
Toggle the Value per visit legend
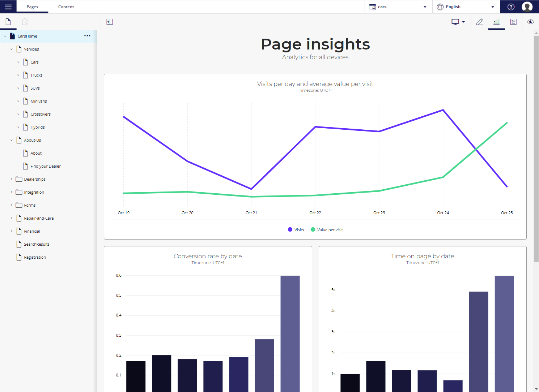coord(327,230)
